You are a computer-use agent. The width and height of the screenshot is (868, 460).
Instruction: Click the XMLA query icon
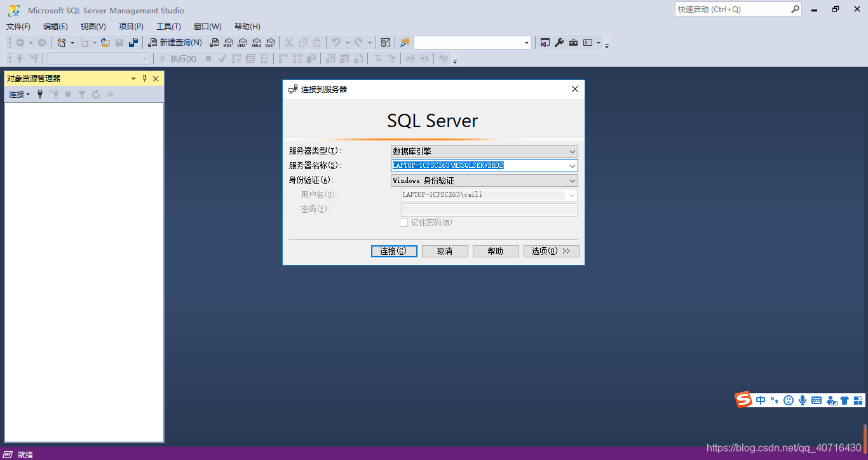pos(256,43)
